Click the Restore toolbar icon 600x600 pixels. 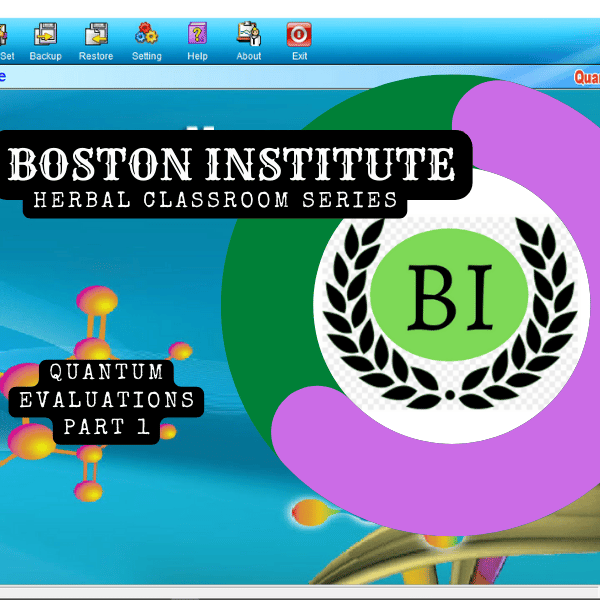click(x=96, y=34)
